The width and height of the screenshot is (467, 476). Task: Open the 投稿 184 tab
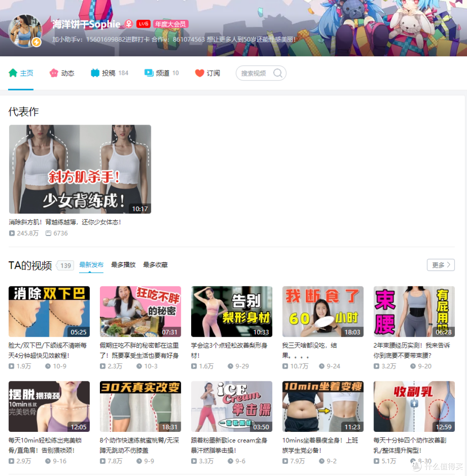(109, 73)
